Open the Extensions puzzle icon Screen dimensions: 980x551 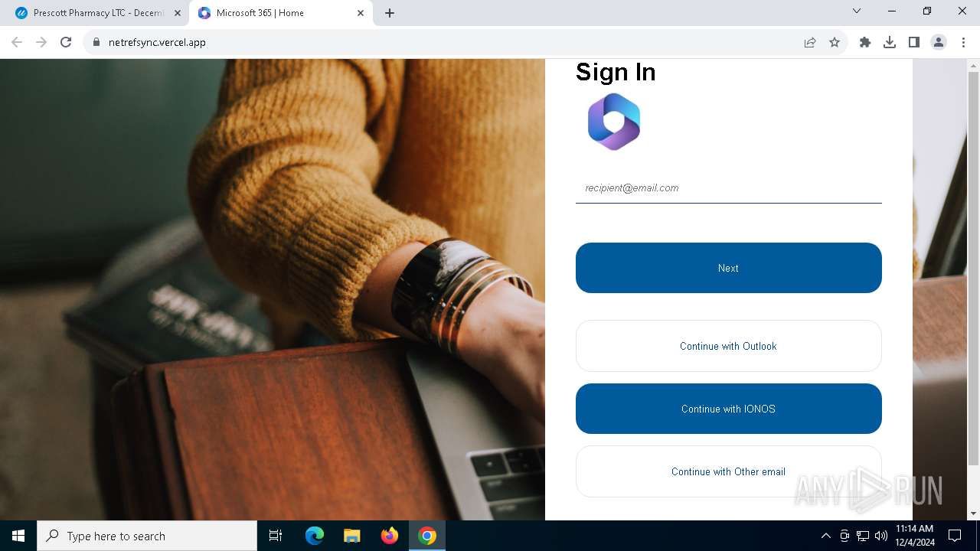[x=865, y=42]
